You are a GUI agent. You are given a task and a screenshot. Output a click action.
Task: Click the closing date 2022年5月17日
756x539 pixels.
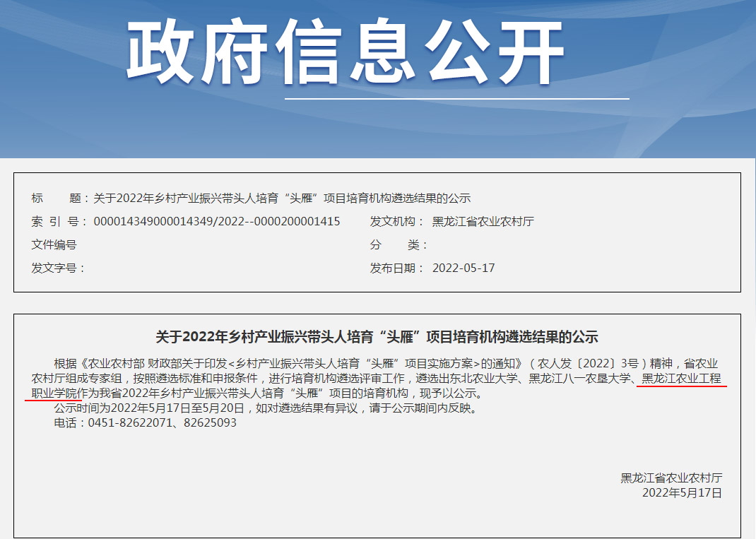682,492
